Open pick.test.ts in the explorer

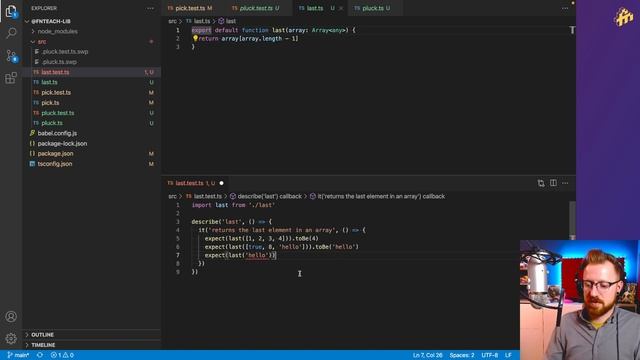click(56, 93)
